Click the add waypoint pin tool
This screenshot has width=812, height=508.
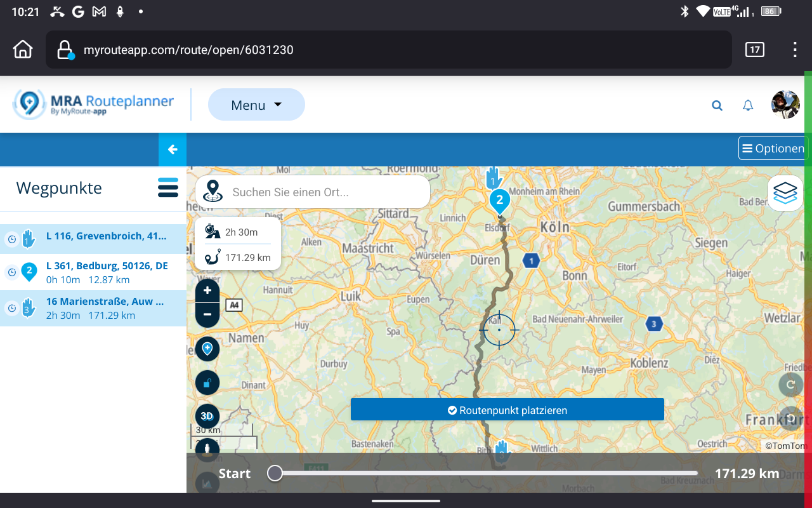point(207,349)
